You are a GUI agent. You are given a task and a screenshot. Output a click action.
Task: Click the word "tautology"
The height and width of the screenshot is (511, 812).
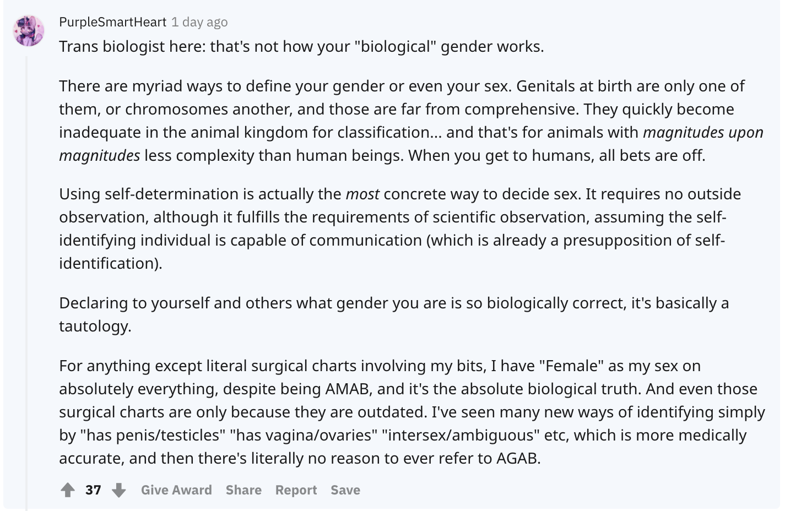[x=94, y=326]
